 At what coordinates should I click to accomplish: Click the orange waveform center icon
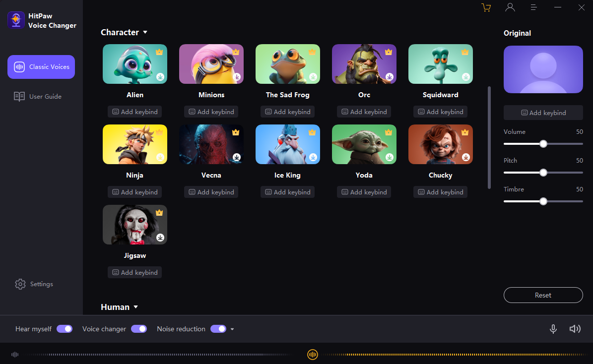point(313,355)
